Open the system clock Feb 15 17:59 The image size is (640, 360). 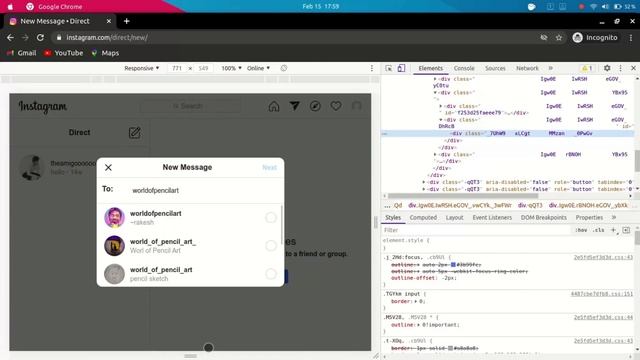[320, 7]
